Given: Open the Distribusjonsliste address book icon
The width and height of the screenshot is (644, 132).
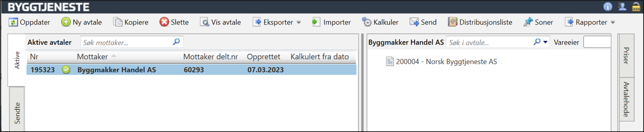Looking at the screenshot, I should point(453,22).
